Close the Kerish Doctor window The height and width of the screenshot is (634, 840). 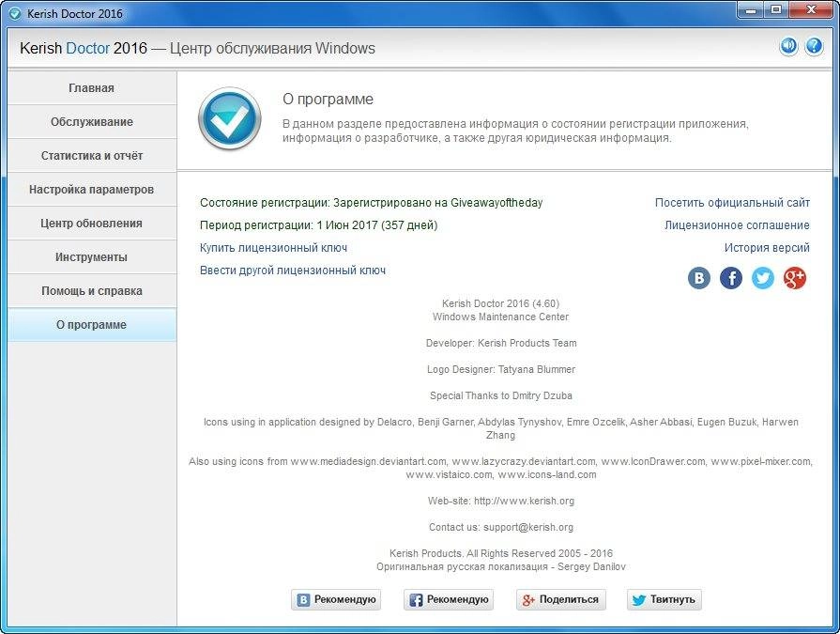point(811,10)
